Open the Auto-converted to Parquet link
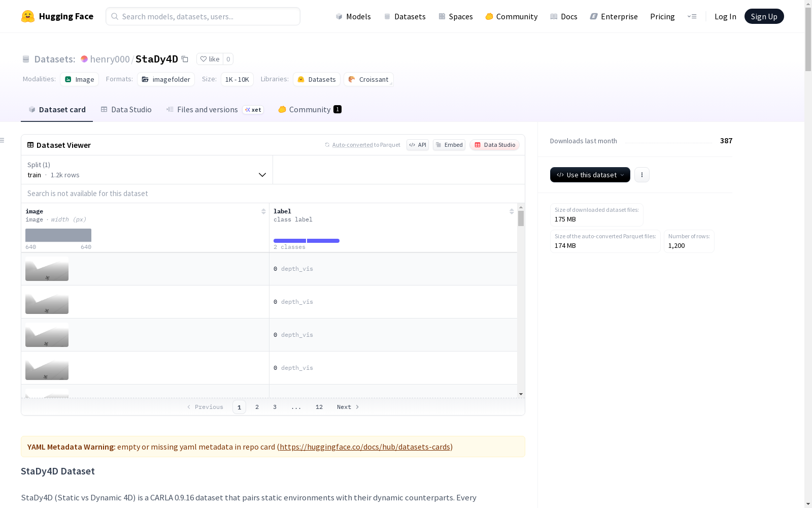Viewport: 812px width, 508px height. point(363,145)
